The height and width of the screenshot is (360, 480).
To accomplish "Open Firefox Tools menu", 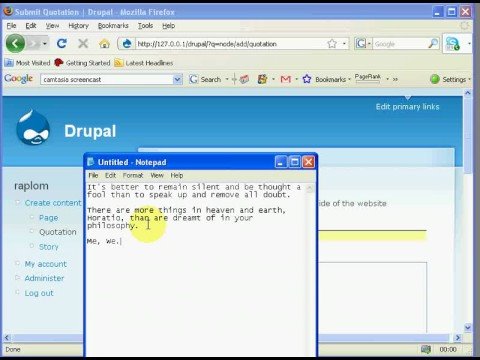I will tap(145, 26).
